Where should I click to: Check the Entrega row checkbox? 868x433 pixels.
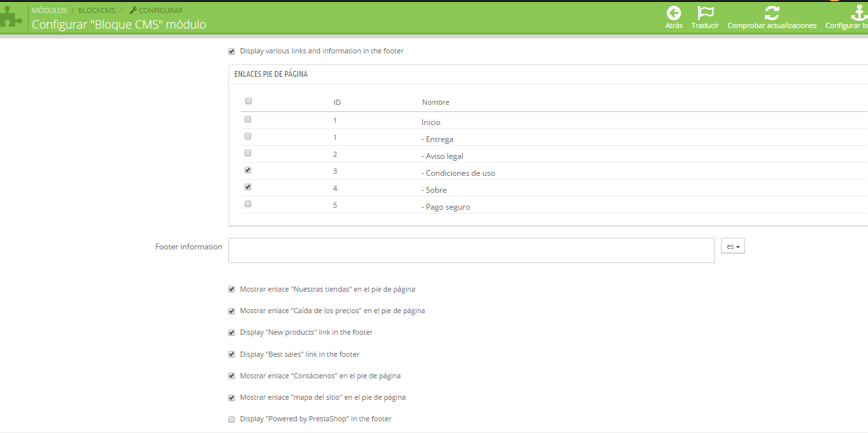point(248,137)
